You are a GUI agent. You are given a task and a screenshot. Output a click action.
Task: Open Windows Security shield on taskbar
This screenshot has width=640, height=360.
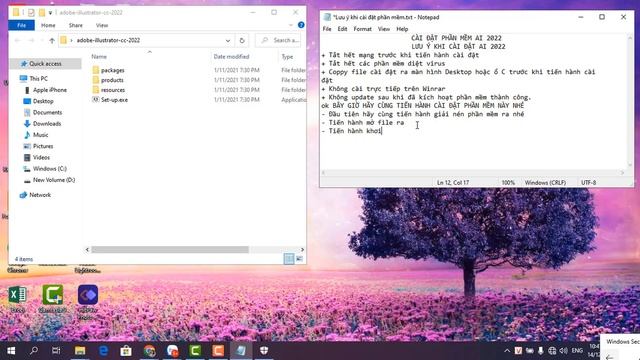point(264,351)
